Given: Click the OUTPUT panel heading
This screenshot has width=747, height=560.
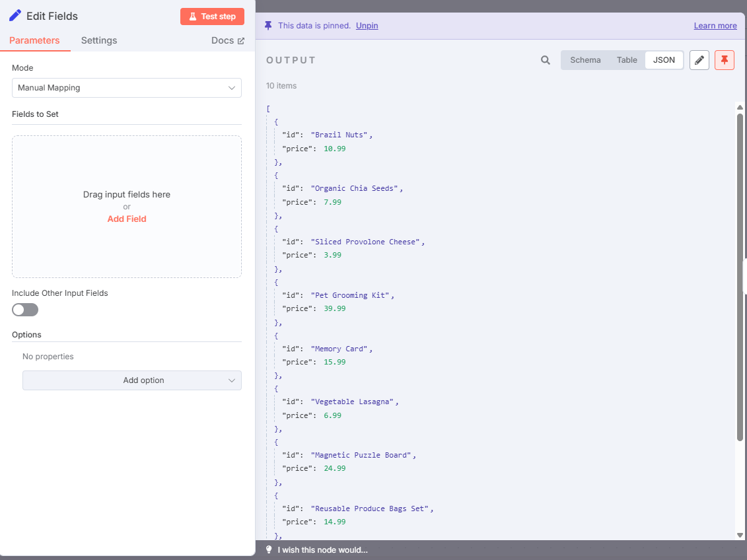Looking at the screenshot, I should pyautogui.click(x=291, y=60).
